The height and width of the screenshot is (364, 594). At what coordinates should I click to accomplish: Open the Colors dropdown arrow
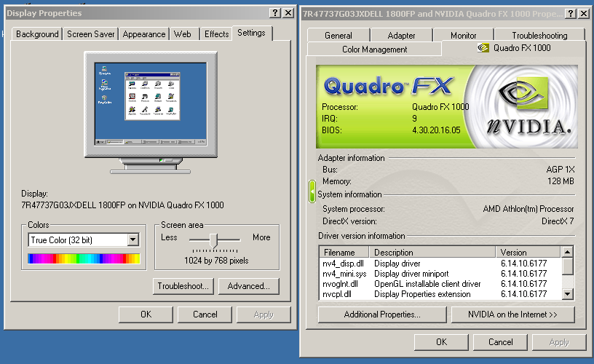point(132,240)
